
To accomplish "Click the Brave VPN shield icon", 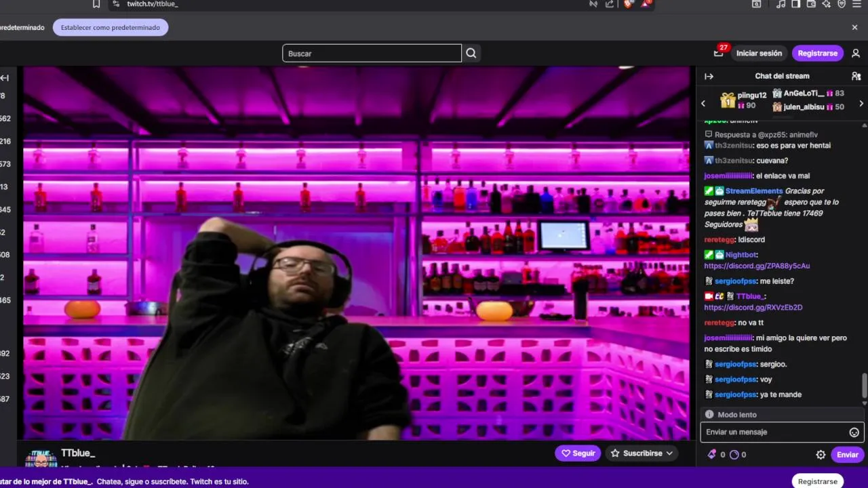I will (x=842, y=4).
